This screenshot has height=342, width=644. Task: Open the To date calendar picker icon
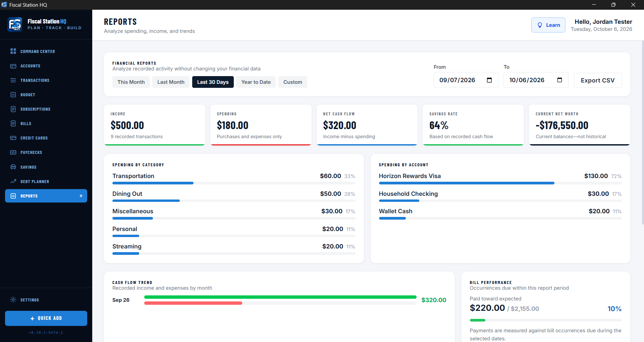click(559, 80)
